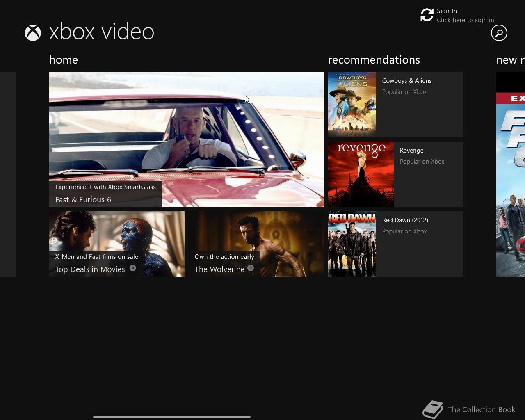Click 'Popular on Xbox' under Red Dawn (2012)
The image size is (525, 420).
[404, 231]
